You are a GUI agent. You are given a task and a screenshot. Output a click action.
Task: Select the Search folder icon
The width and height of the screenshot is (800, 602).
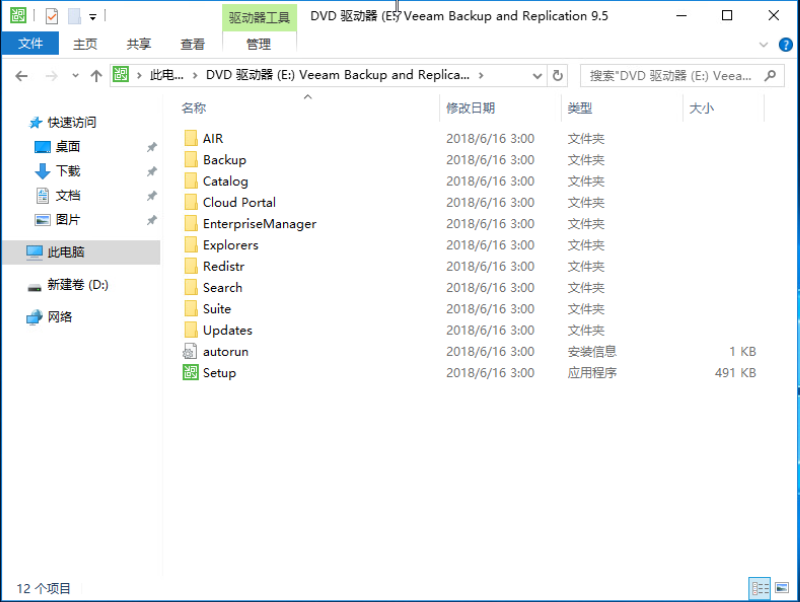[x=191, y=288]
